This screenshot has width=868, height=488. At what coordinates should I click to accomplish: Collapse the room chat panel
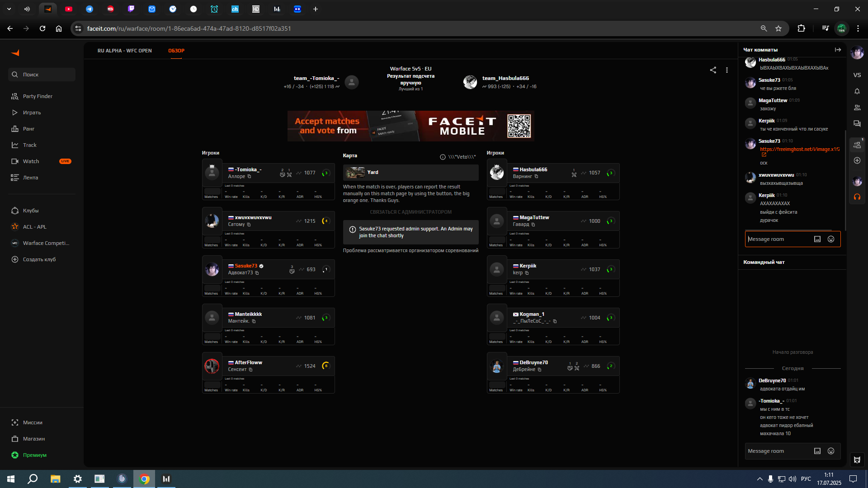point(838,50)
